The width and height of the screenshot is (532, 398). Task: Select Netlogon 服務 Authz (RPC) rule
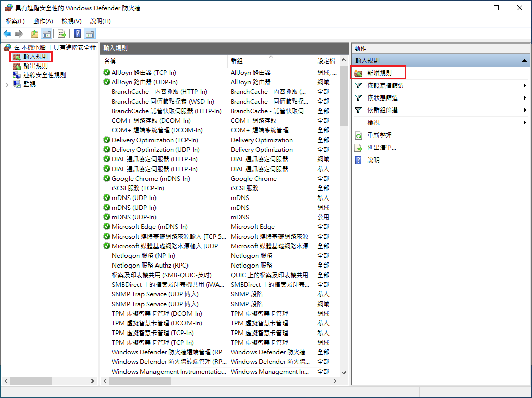point(220,266)
